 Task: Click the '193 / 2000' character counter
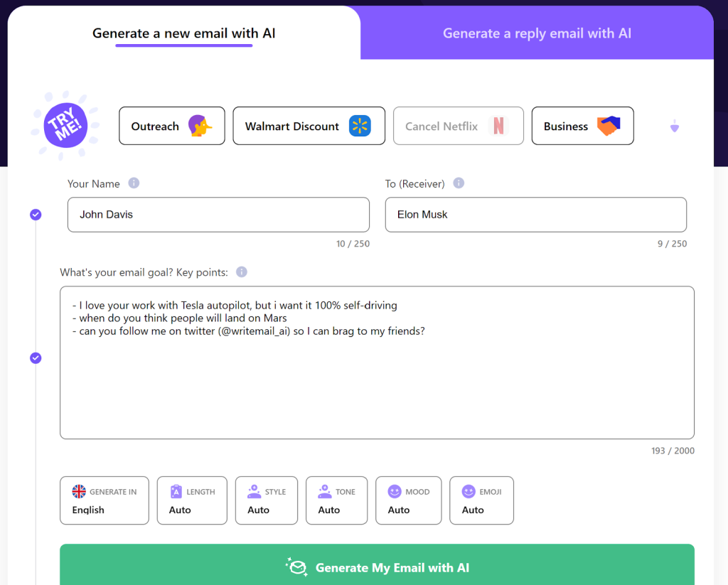(673, 451)
